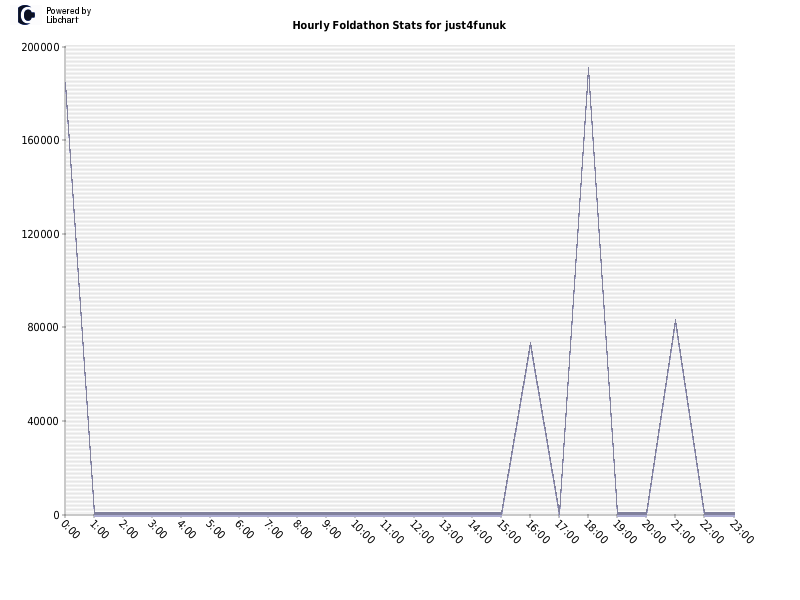800x600 pixels.
Task: Click the 'Powered by Libchart' text
Action: tap(68, 15)
